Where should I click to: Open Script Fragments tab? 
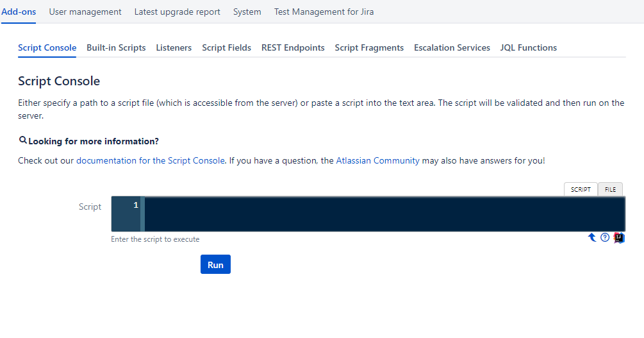click(x=369, y=47)
